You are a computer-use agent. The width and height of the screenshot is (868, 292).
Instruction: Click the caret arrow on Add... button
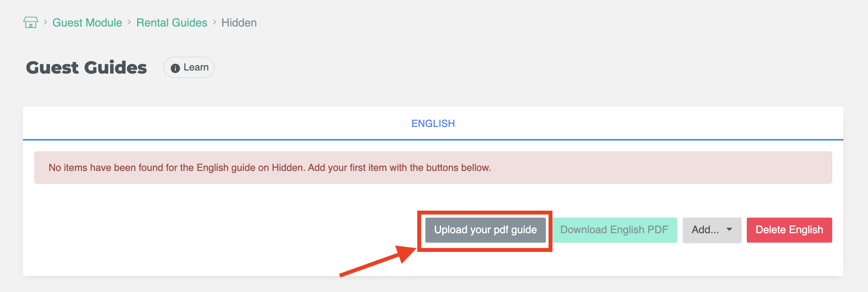tap(729, 230)
